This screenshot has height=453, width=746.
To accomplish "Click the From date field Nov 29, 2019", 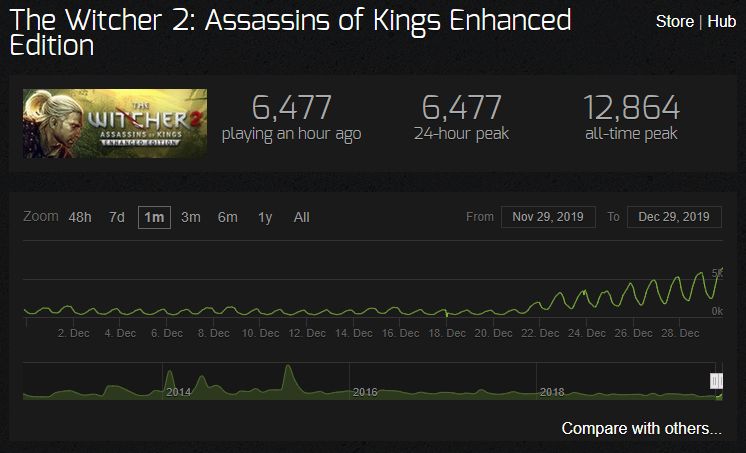I will [548, 217].
